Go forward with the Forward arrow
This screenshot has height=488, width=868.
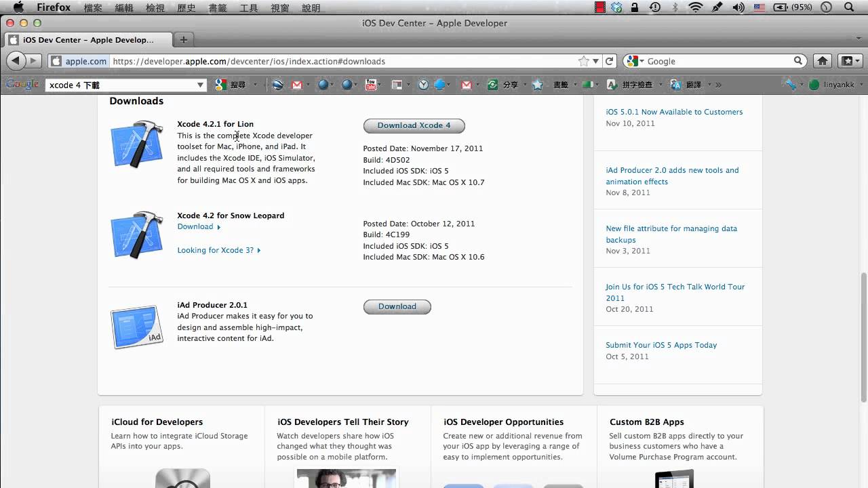point(33,61)
